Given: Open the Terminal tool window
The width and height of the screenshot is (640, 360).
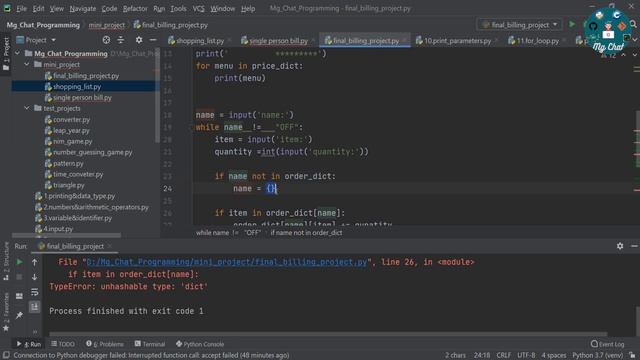Looking at the screenshot, I should 150,344.
